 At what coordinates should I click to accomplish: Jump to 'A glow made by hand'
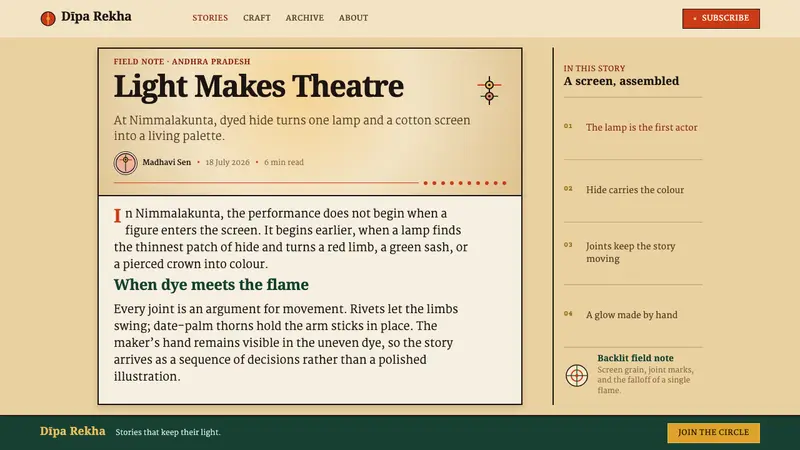632,315
